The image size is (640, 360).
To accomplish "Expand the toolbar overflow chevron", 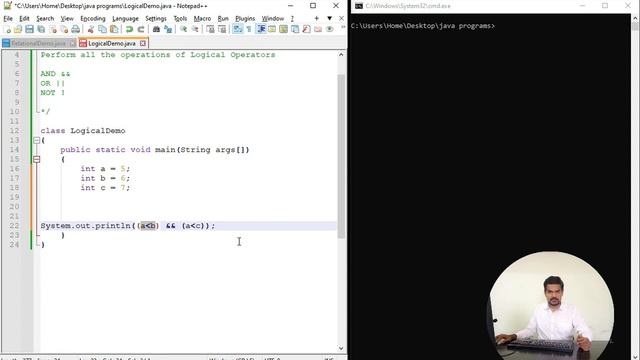I will click(x=342, y=28).
